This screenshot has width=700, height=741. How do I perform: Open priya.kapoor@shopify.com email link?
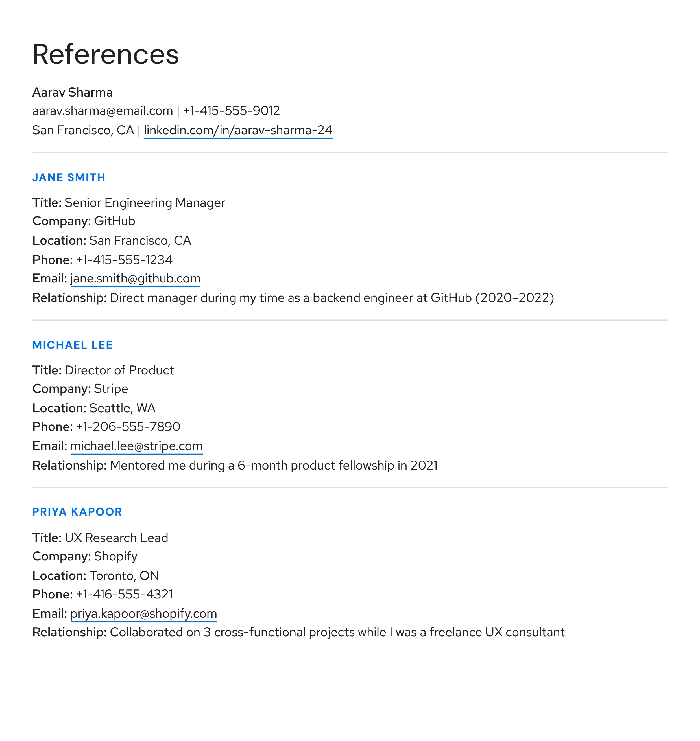[x=143, y=613]
